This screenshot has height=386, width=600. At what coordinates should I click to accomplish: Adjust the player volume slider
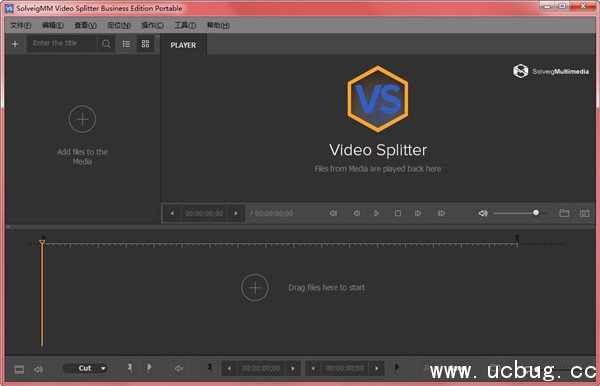[x=520, y=213]
